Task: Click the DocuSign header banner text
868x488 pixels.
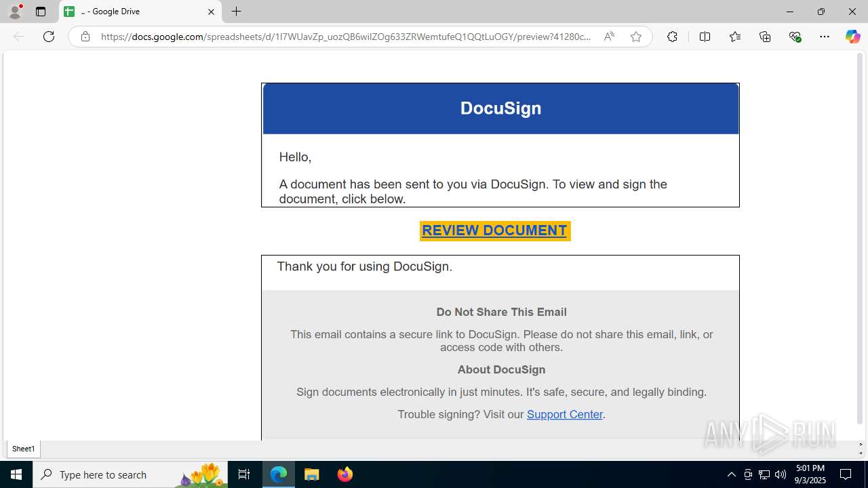Action: [500, 108]
